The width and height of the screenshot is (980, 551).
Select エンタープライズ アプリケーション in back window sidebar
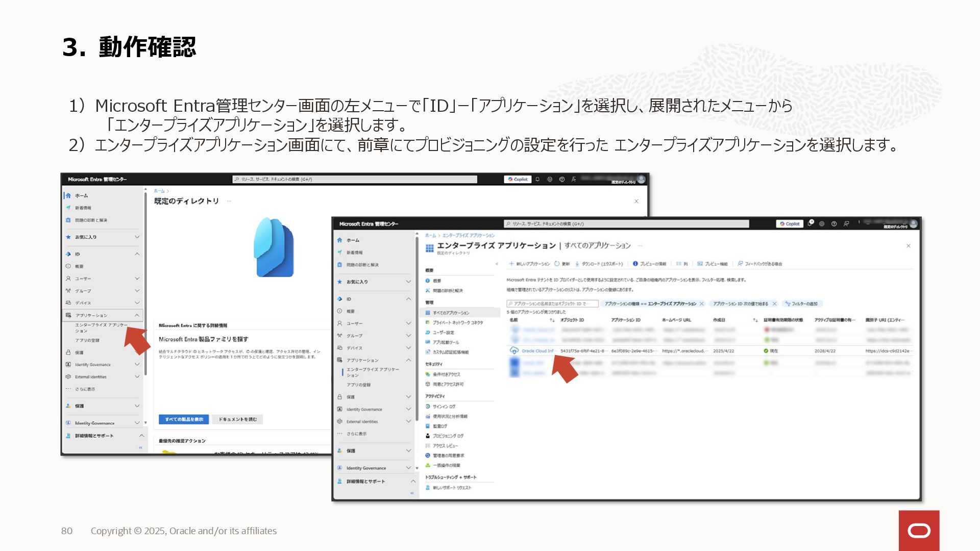(x=102, y=328)
